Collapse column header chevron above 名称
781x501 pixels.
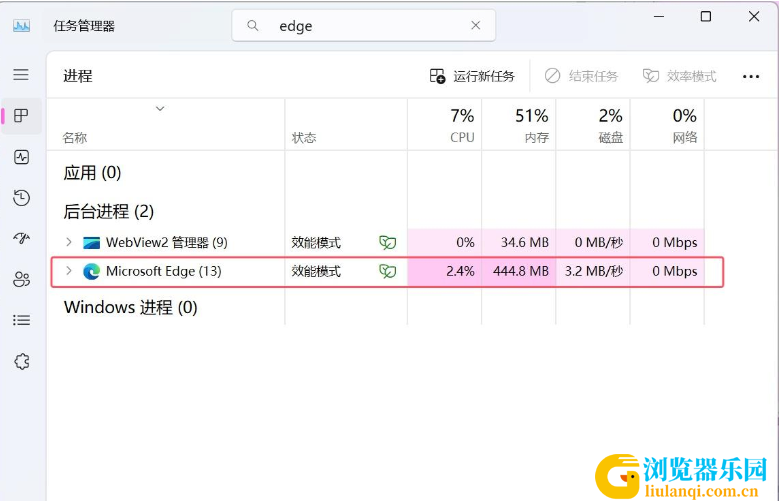[160, 109]
